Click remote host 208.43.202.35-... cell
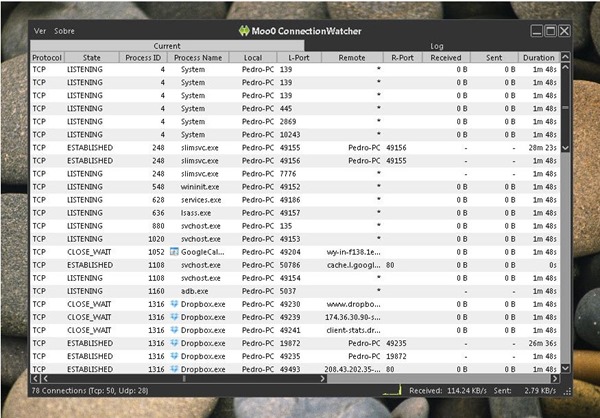 click(x=352, y=369)
